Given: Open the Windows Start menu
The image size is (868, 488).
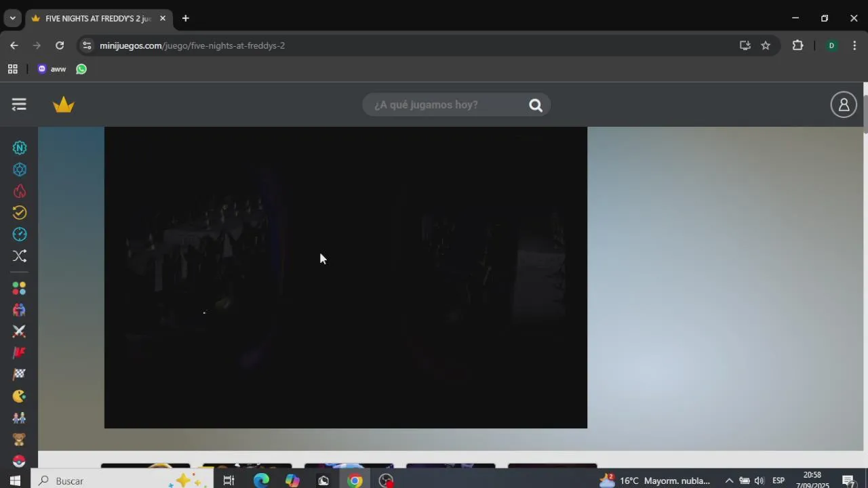Looking at the screenshot, I should [x=15, y=481].
